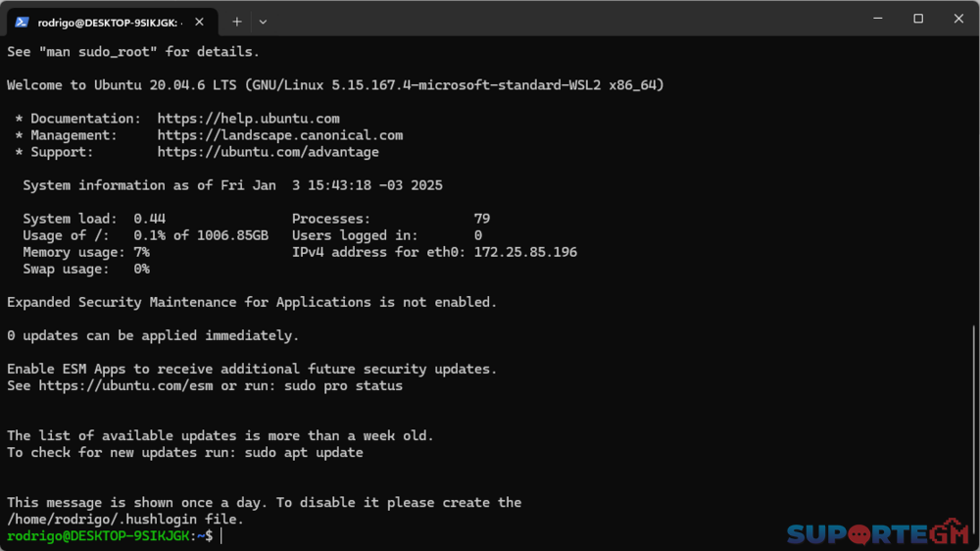Close the rodrigo@DESKTOP-9SIKJGK tab
980x551 pixels.
point(201,21)
